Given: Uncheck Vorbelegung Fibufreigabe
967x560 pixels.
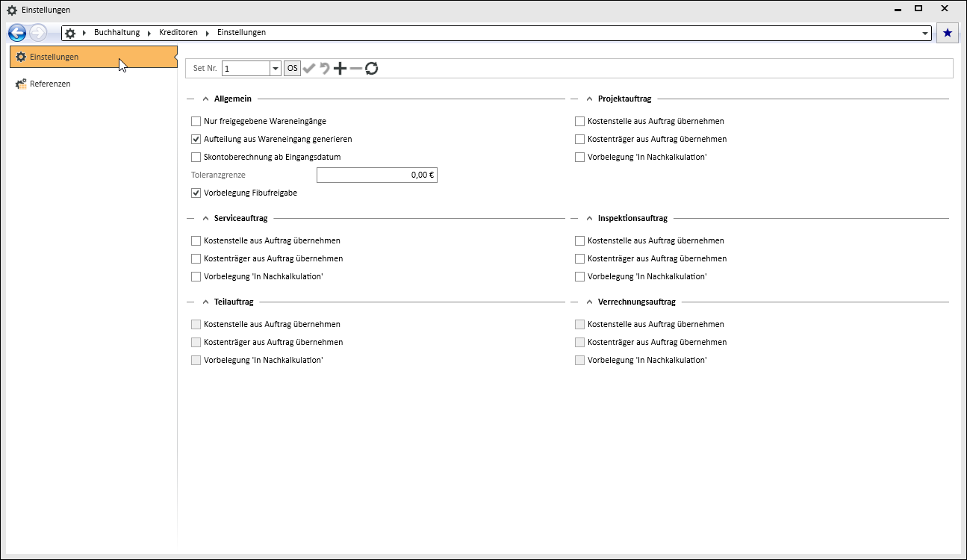Looking at the screenshot, I should point(196,193).
